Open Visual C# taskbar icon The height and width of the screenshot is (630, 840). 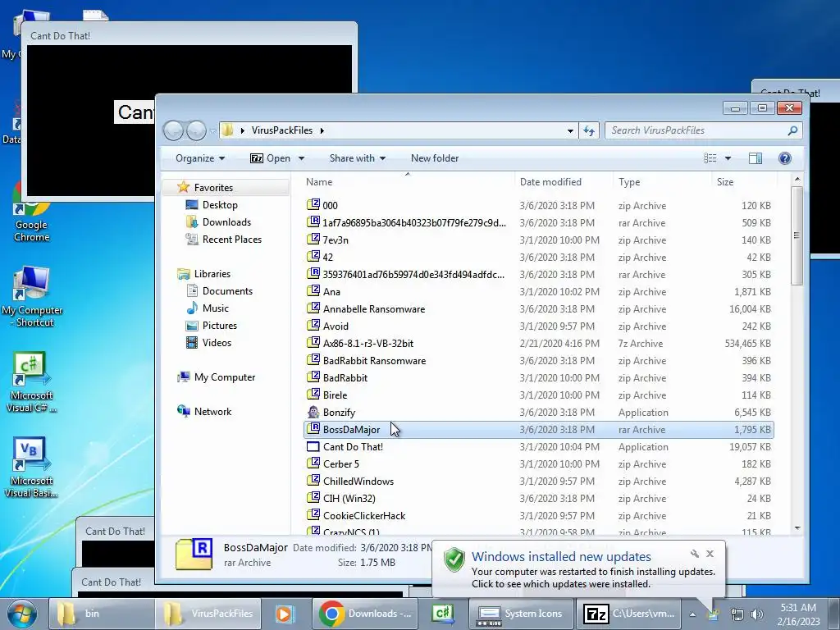(443, 614)
